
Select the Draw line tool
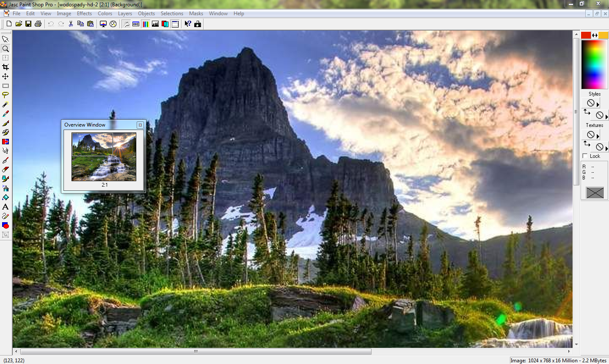click(x=6, y=216)
